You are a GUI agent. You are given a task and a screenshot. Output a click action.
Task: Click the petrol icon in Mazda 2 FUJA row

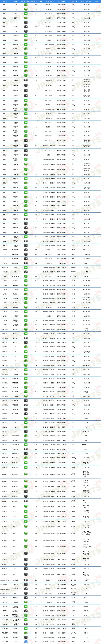click(26, 418)
